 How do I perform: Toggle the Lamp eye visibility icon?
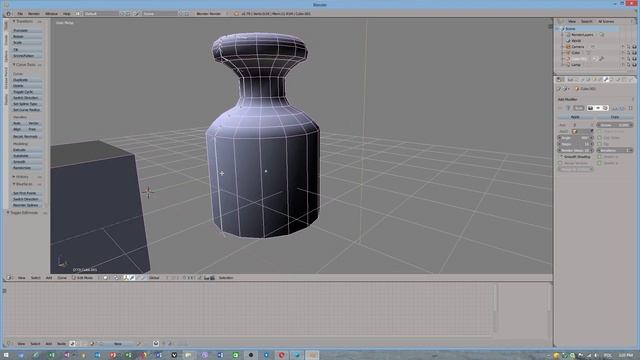click(623, 64)
